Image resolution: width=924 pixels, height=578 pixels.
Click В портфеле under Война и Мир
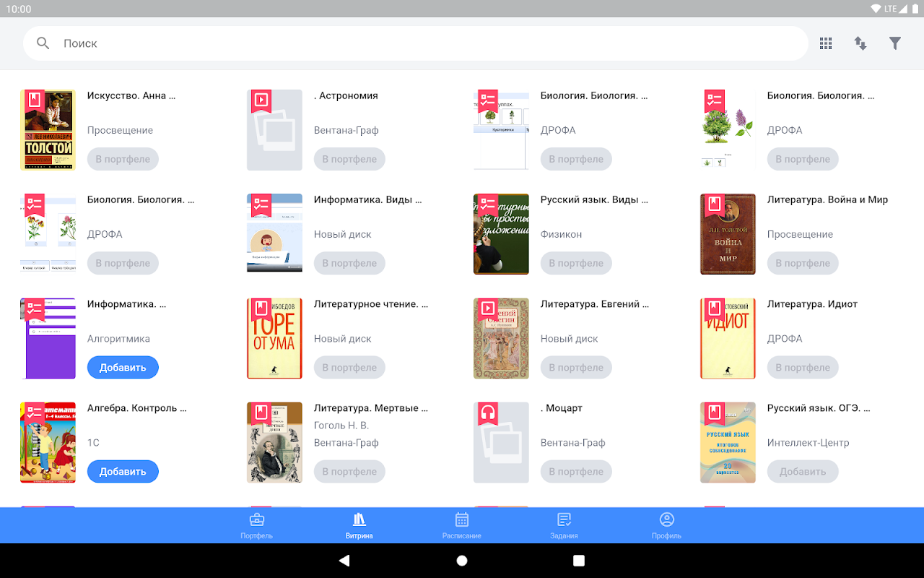[x=803, y=263]
